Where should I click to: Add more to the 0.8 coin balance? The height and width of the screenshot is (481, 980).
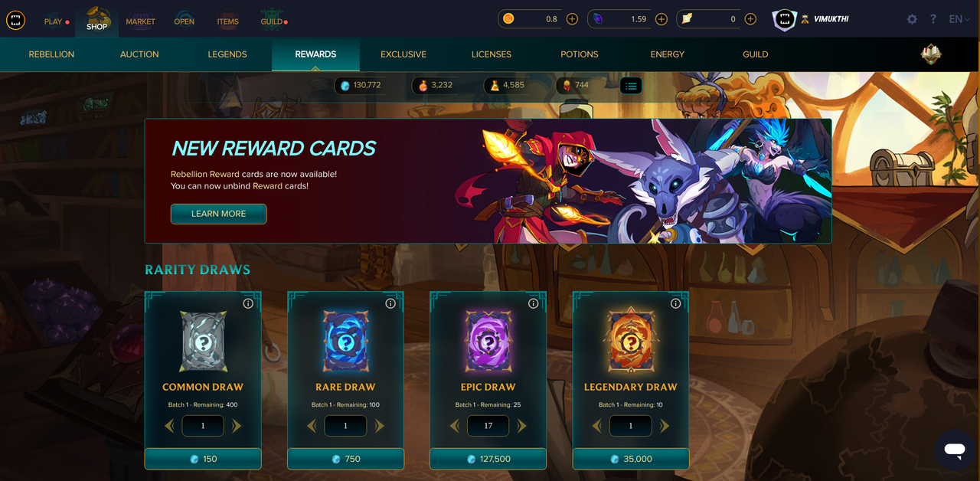(x=572, y=19)
